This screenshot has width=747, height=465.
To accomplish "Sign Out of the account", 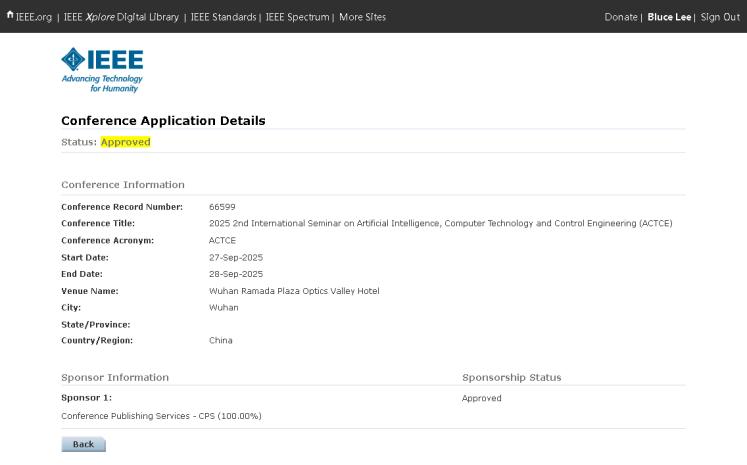I will click(x=720, y=17).
